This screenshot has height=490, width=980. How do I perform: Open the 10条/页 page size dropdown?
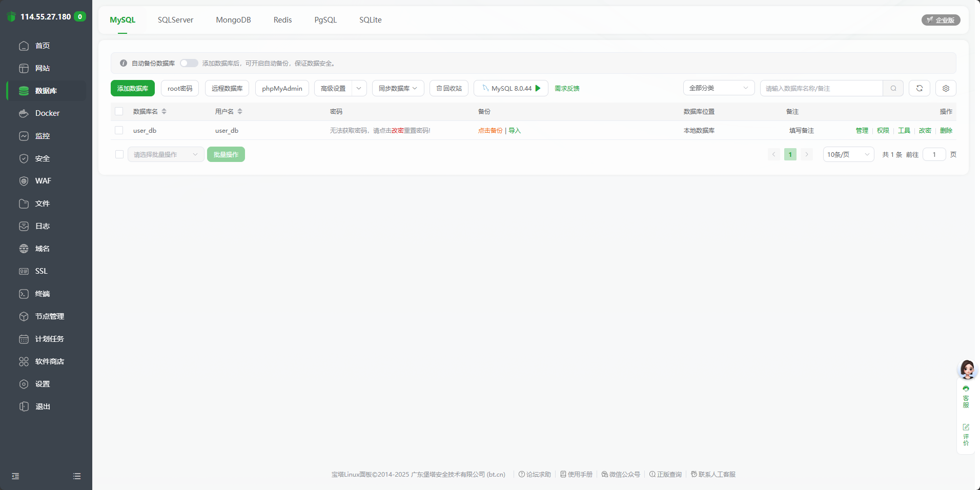click(x=848, y=154)
